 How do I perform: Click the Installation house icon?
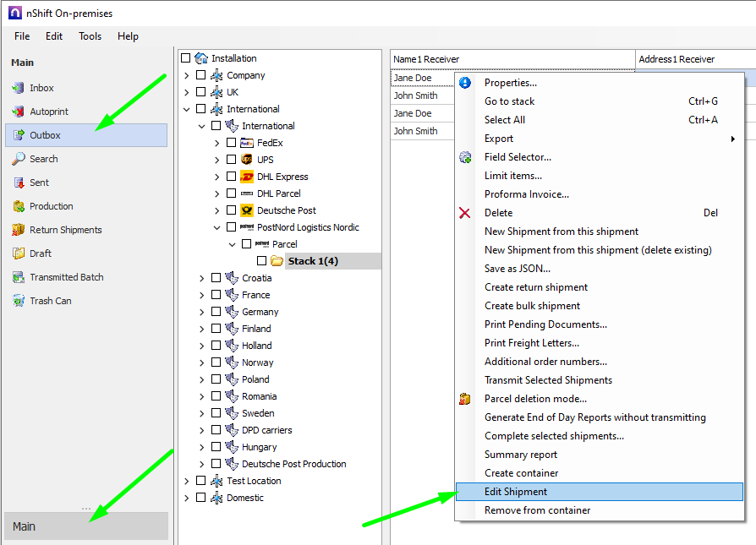(201, 58)
